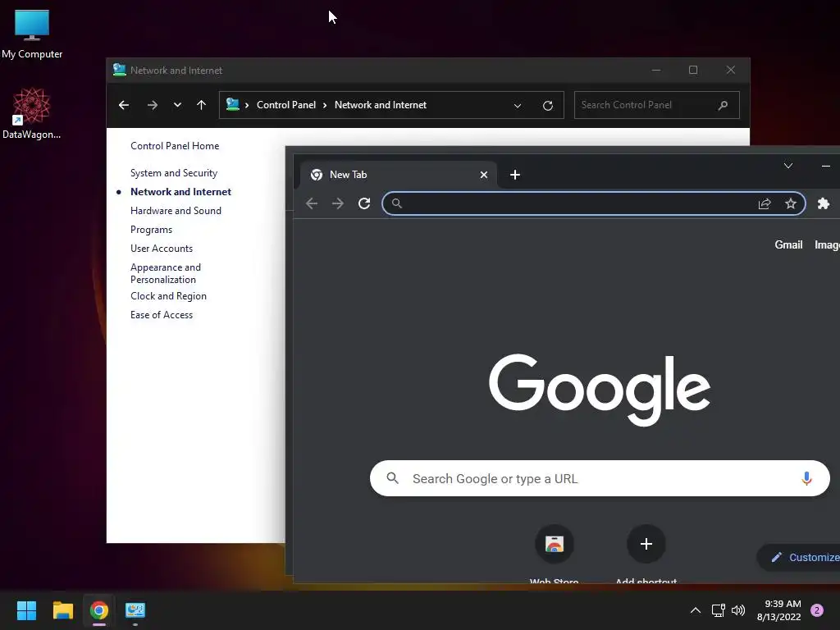The height and width of the screenshot is (630, 840).
Task: Click the address bar location icon
Action: click(232, 104)
